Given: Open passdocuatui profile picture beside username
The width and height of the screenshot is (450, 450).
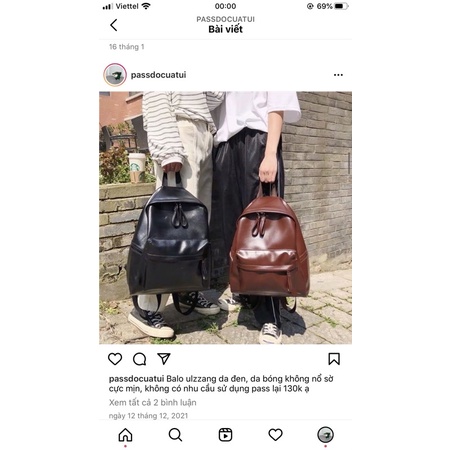Looking at the screenshot, I should coord(115,75).
